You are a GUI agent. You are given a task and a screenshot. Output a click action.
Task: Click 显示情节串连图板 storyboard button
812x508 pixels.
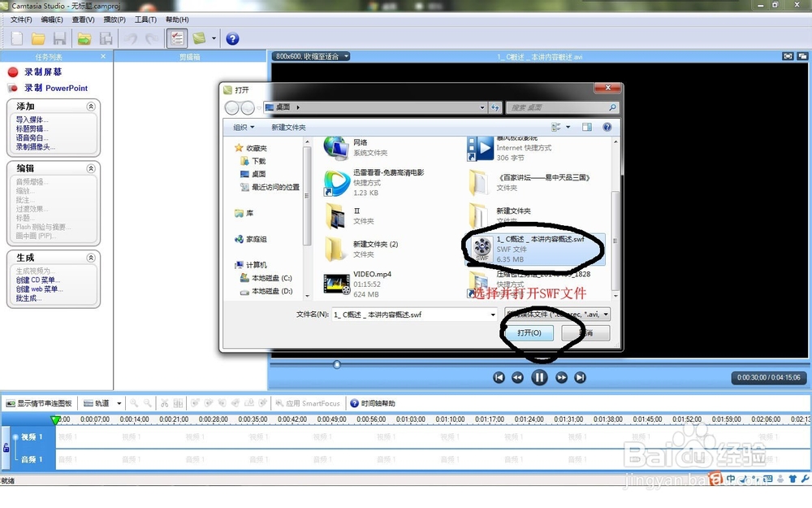(39, 403)
